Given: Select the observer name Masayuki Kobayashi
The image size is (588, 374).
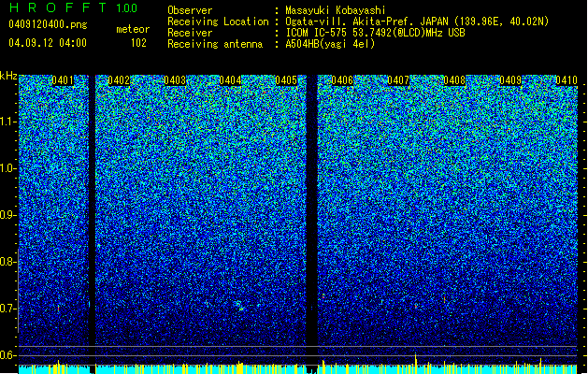Looking at the screenshot, I should 336,10.
